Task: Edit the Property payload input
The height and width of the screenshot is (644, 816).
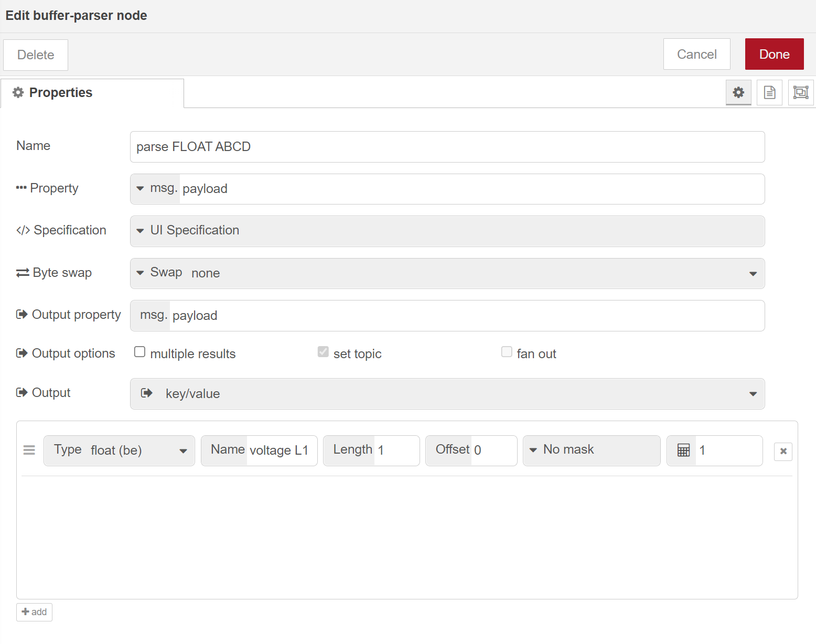Action: coord(471,189)
